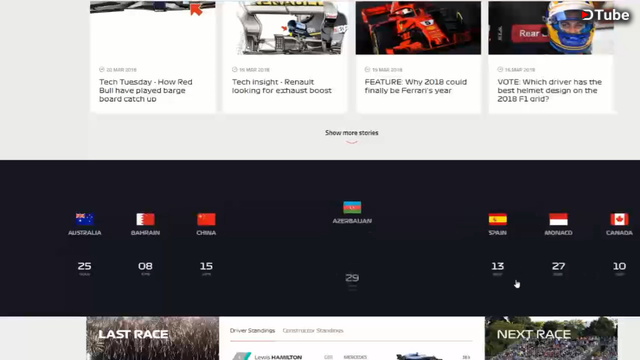Screen dimensions: 640x360
Task: Select Monaco race date 27
Action: click(x=558, y=266)
